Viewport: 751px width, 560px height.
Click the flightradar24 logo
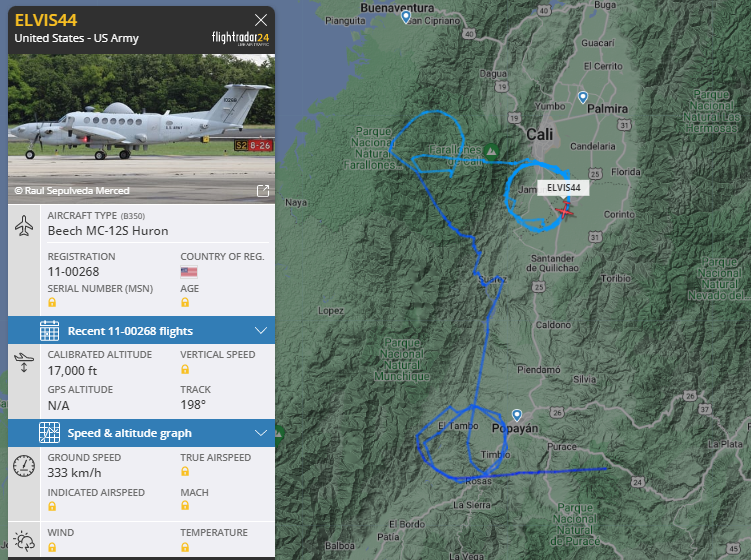click(x=240, y=38)
